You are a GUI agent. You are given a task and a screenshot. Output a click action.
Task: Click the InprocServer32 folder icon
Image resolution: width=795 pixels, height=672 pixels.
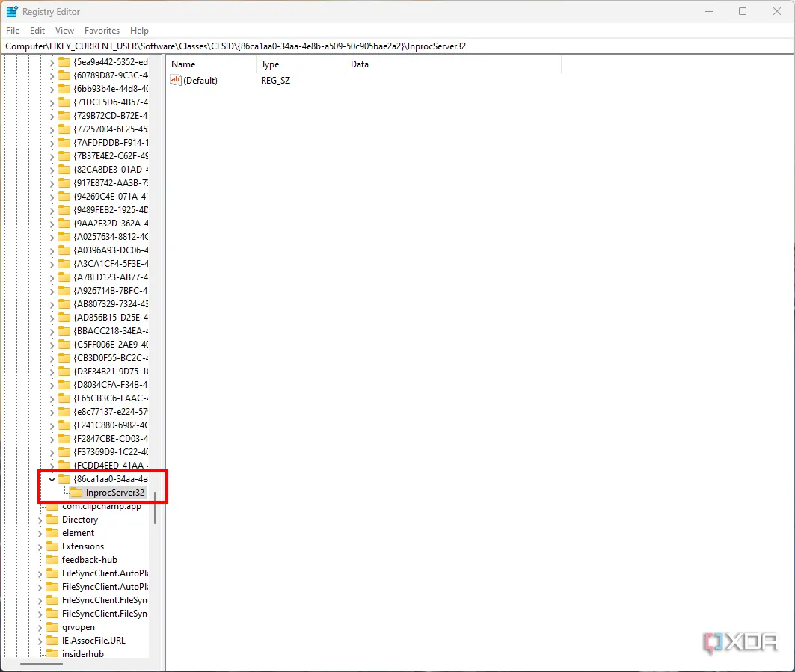(x=76, y=493)
